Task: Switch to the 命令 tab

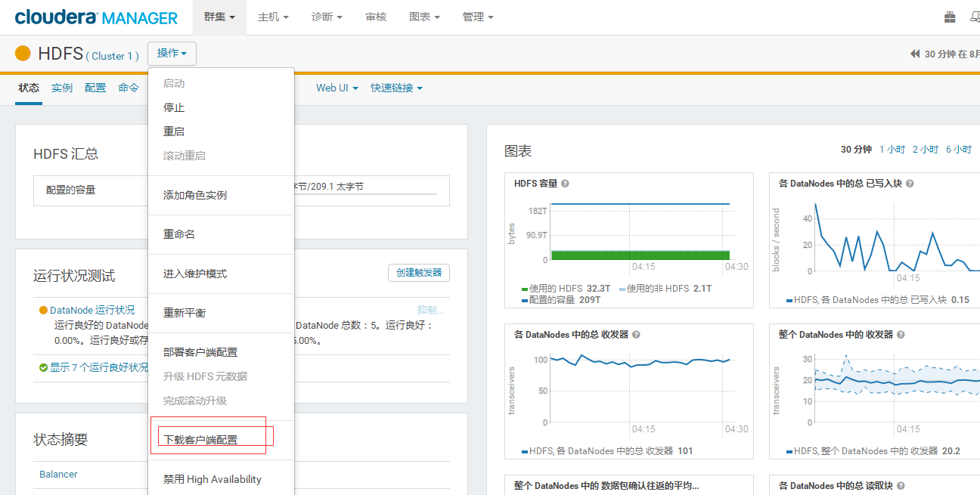Action: pyautogui.click(x=129, y=88)
